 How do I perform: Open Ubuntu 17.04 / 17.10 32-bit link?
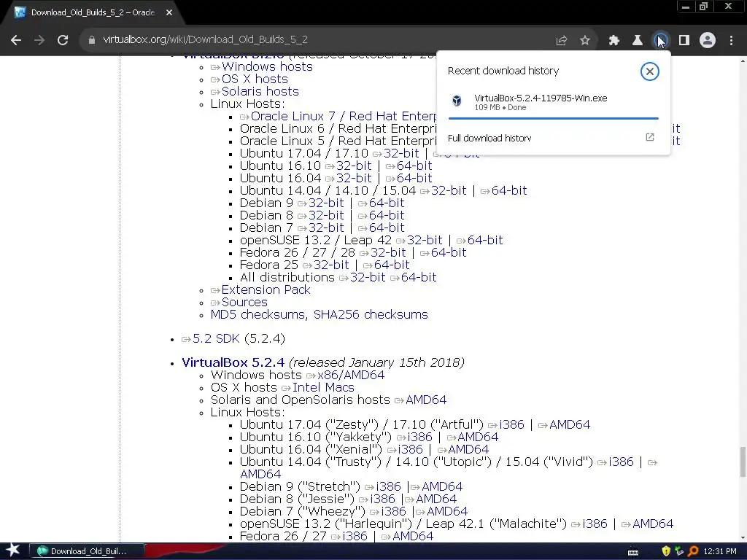point(401,153)
